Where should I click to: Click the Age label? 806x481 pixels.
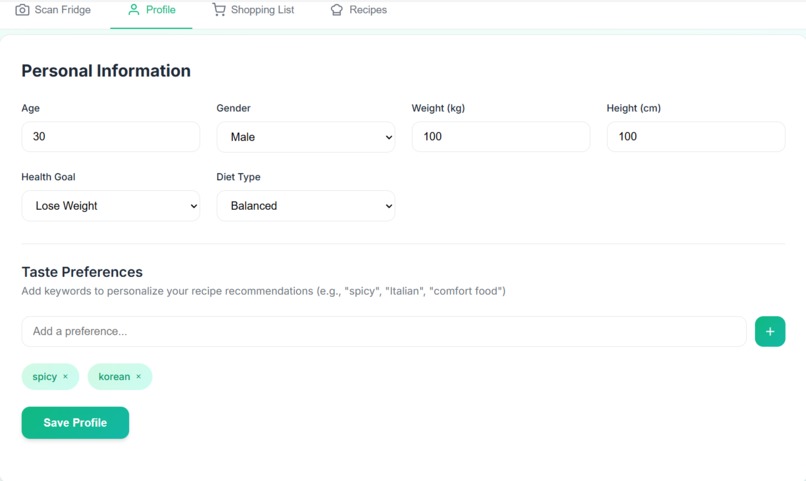(x=30, y=108)
